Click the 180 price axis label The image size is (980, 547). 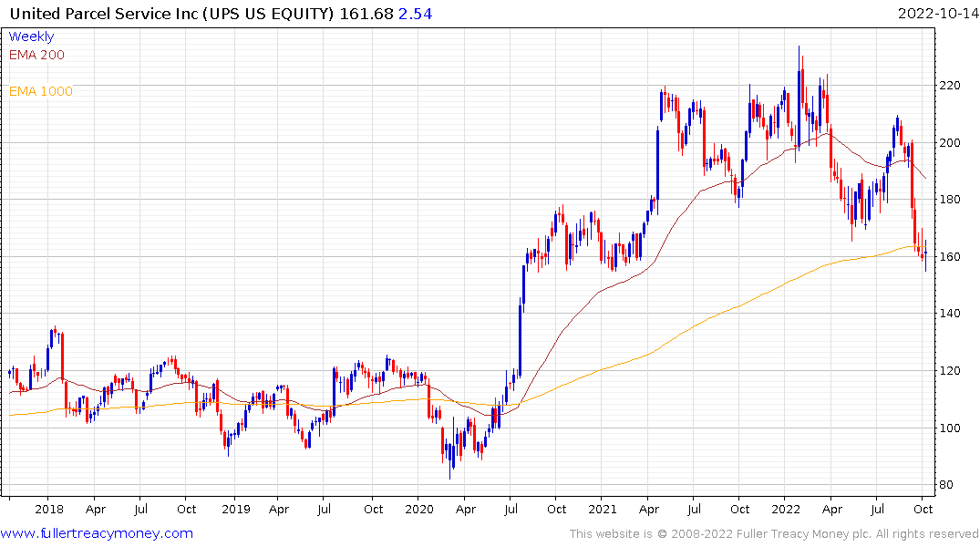(x=950, y=200)
